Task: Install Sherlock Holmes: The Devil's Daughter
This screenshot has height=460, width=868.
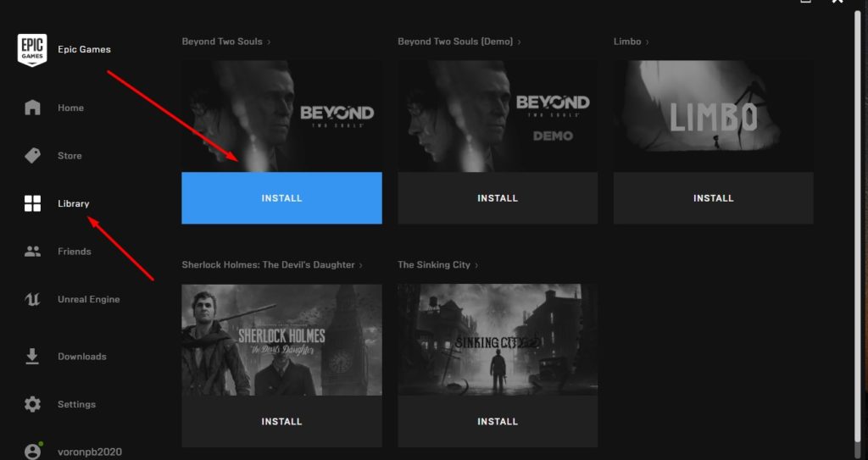Action: pos(281,421)
